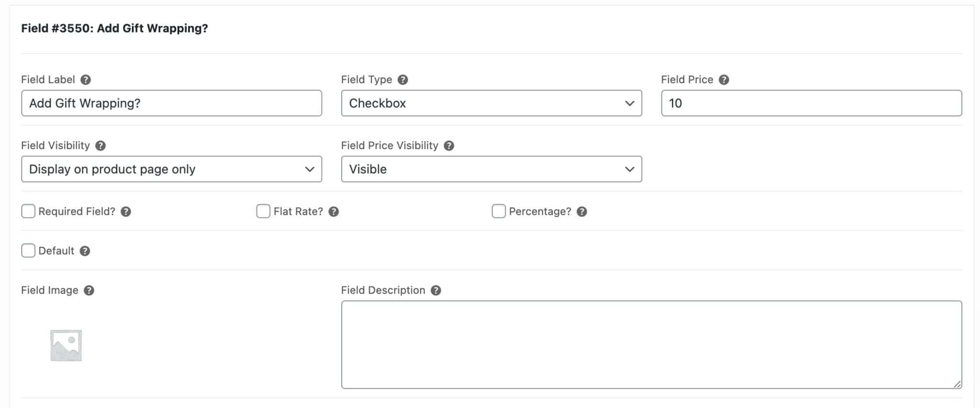Click the Field Description help icon
980x408 pixels.
[x=436, y=291]
